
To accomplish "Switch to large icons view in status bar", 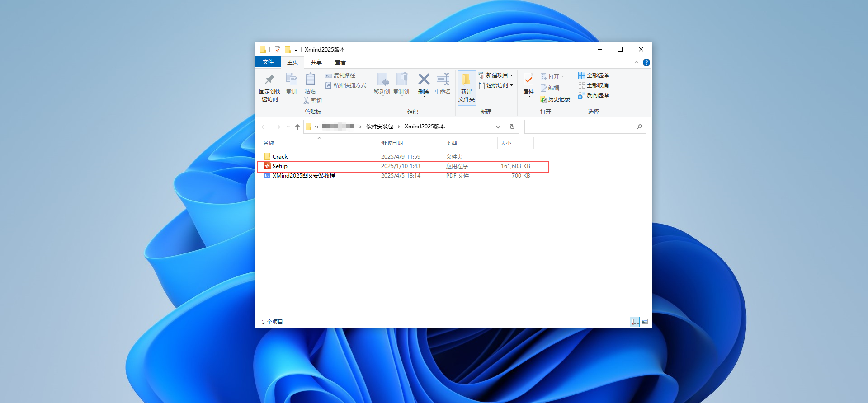I will tap(645, 322).
